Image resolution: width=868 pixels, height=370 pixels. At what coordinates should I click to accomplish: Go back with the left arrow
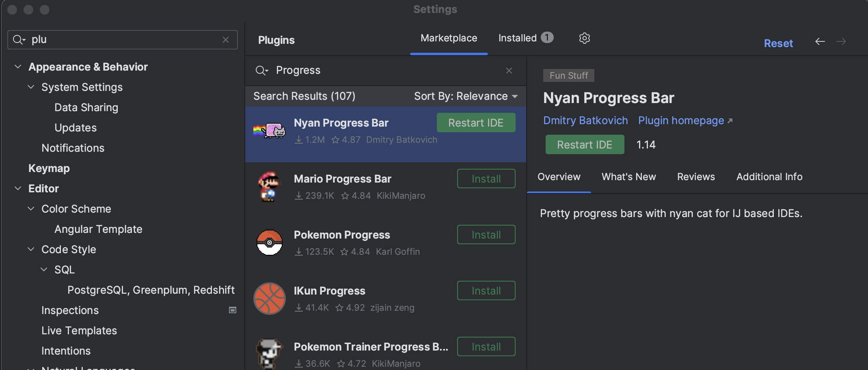point(820,41)
